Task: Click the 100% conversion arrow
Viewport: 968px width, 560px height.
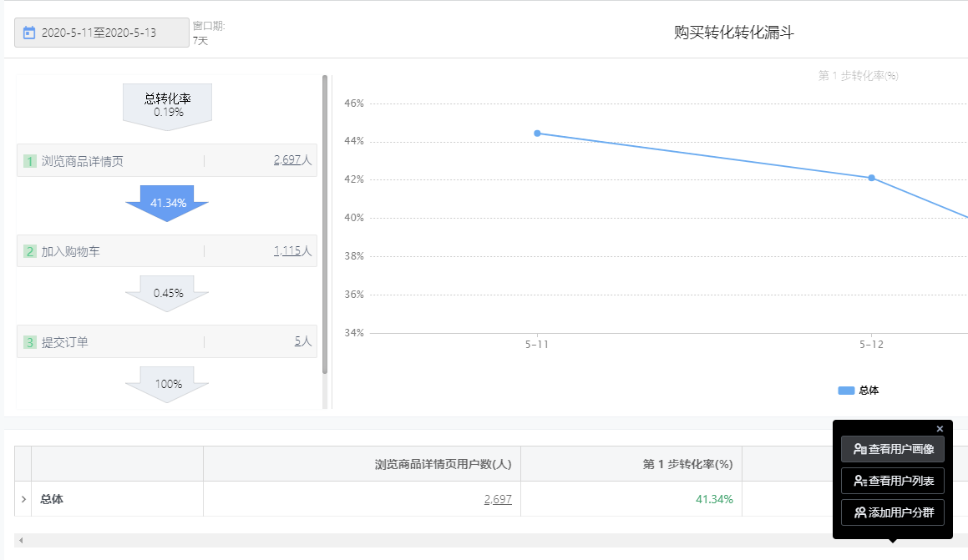Action: (x=167, y=384)
